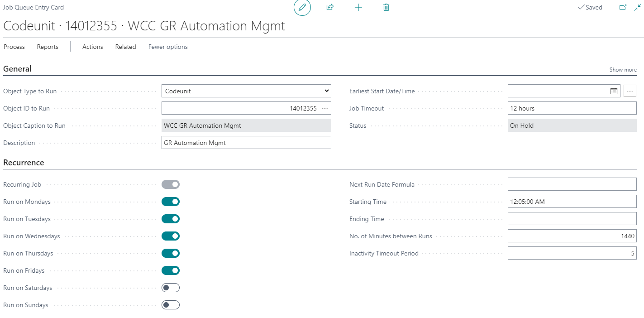The height and width of the screenshot is (318, 644).
Task: Click the collapse page arrows icon
Action: click(x=638, y=7)
